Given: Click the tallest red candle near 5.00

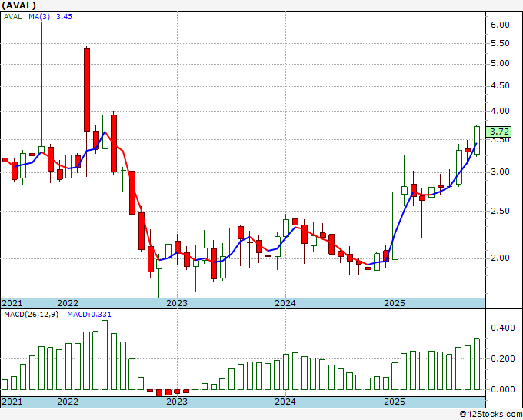Looking at the screenshot, I should [87, 89].
